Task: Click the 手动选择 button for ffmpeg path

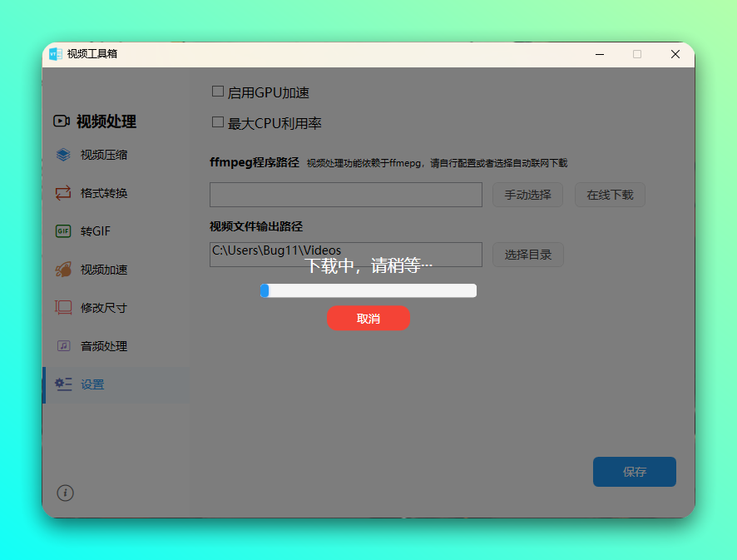Action: [527, 195]
